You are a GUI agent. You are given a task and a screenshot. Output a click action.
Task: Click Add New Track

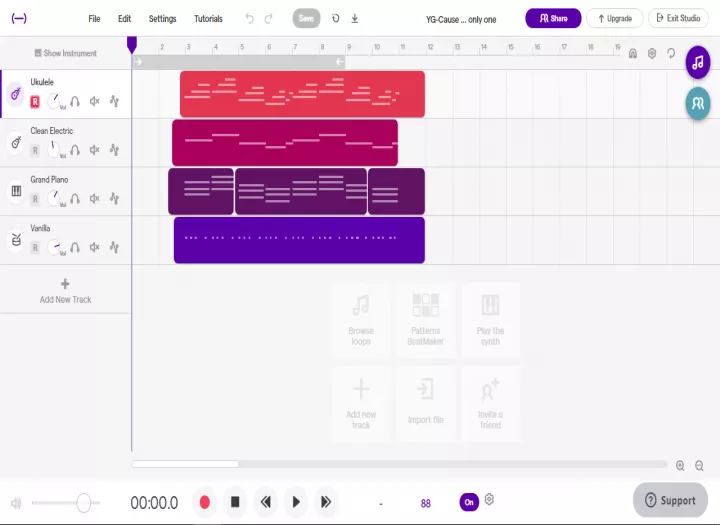pos(65,291)
